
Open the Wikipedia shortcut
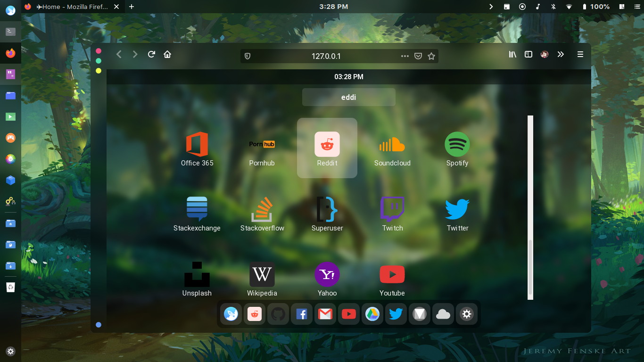(x=262, y=278)
